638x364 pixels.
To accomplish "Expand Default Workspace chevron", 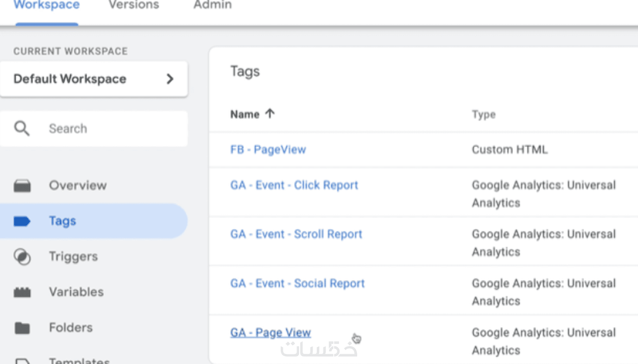I will tap(170, 79).
